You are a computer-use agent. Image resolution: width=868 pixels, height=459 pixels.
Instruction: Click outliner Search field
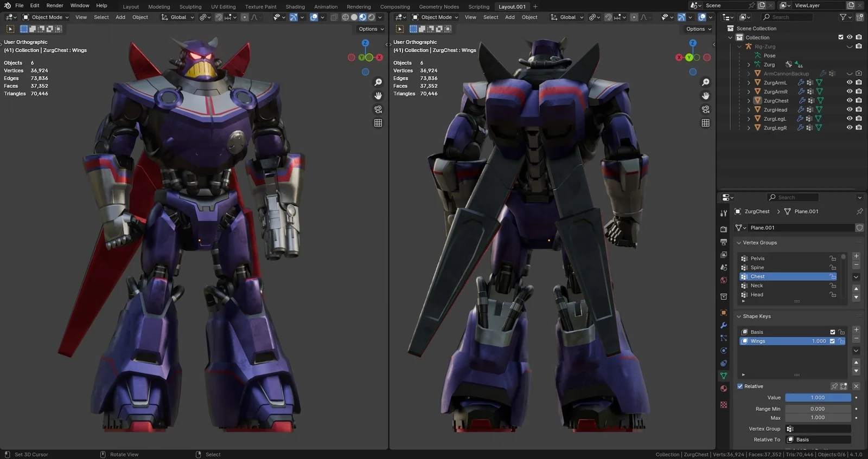coord(787,17)
